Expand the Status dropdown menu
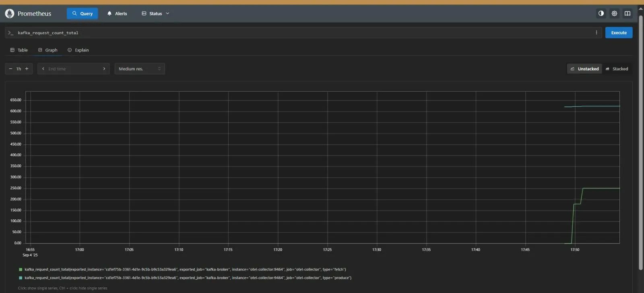This screenshot has width=644, height=293. 155,13
